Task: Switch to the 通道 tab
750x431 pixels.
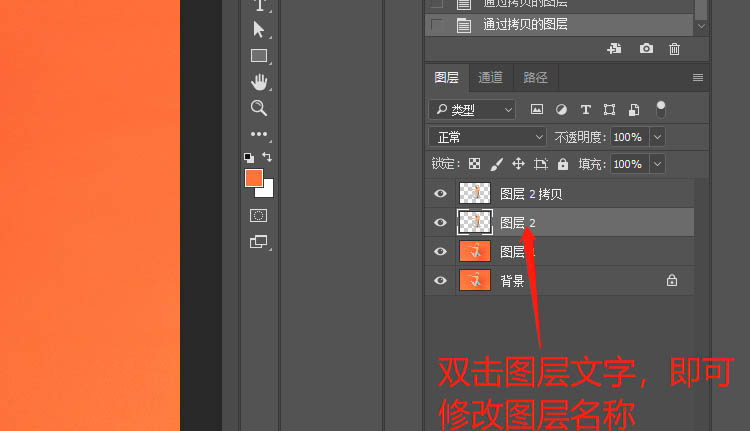Action: (490, 78)
